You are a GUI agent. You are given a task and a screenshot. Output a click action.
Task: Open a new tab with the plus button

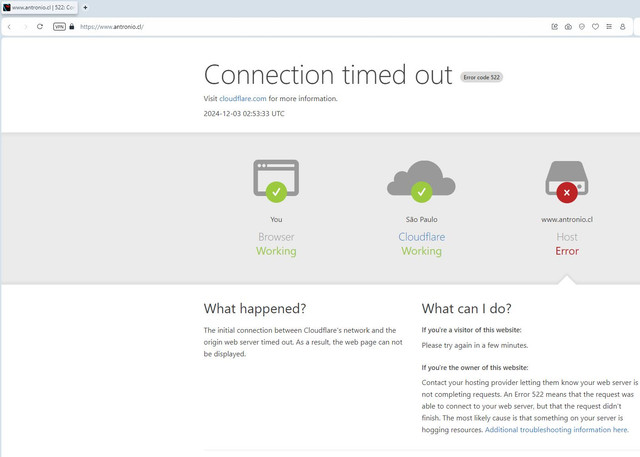point(85,7)
